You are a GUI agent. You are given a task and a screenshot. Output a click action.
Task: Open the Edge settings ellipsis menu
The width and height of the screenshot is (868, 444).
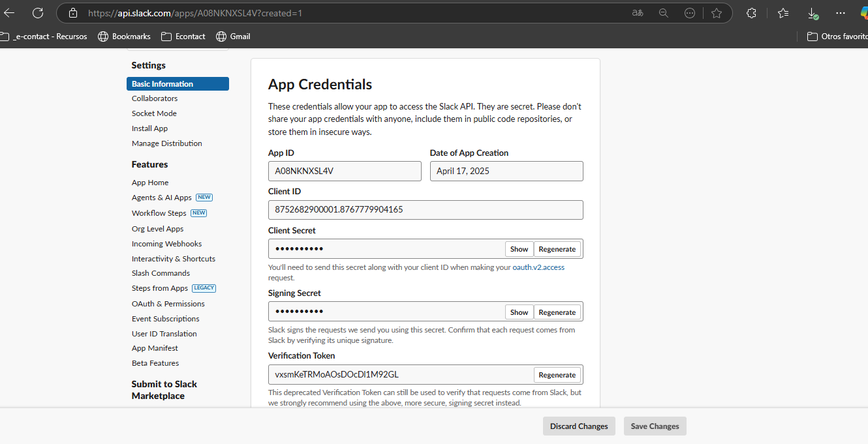point(841,12)
